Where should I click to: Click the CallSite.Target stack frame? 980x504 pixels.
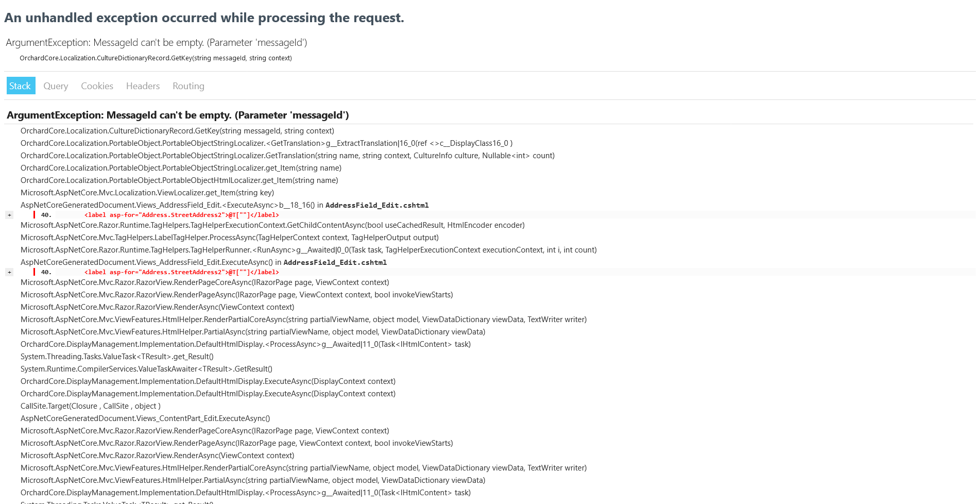(91, 406)
